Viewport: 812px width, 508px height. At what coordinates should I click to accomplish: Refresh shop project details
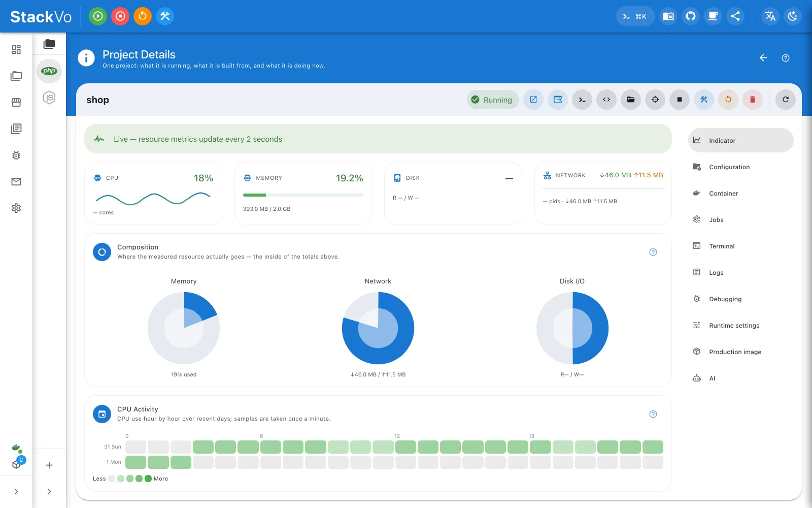786,100
